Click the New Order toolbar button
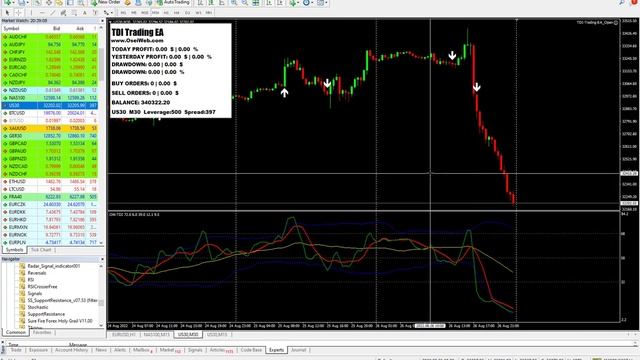This screenshot has width=640, height=360. coord(106,2)
